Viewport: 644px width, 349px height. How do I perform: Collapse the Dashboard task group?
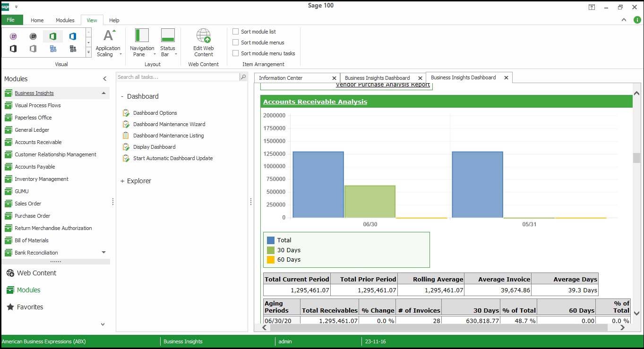coord(122,96)
